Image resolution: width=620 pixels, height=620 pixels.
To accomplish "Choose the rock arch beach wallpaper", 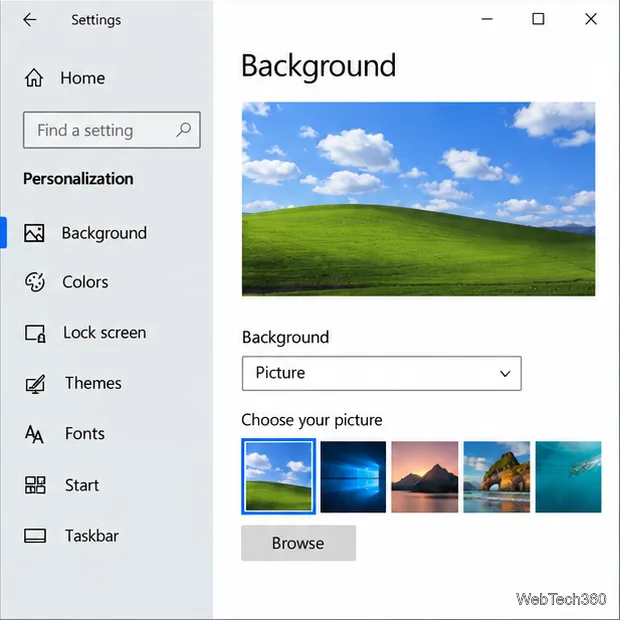I will point(497,477).
